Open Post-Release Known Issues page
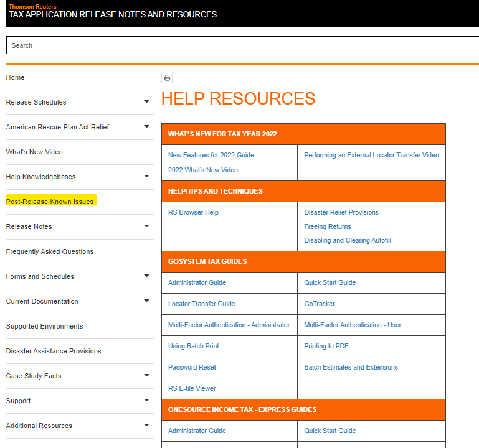 point(50,202)
